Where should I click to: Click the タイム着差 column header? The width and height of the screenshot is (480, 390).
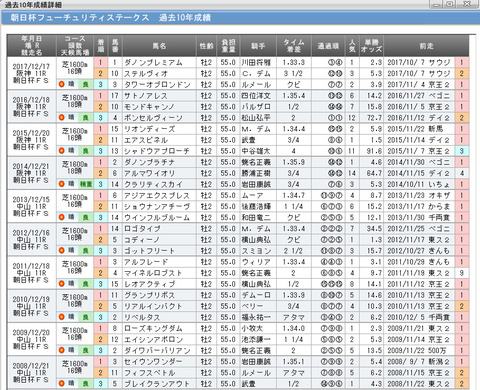(294, 46)
